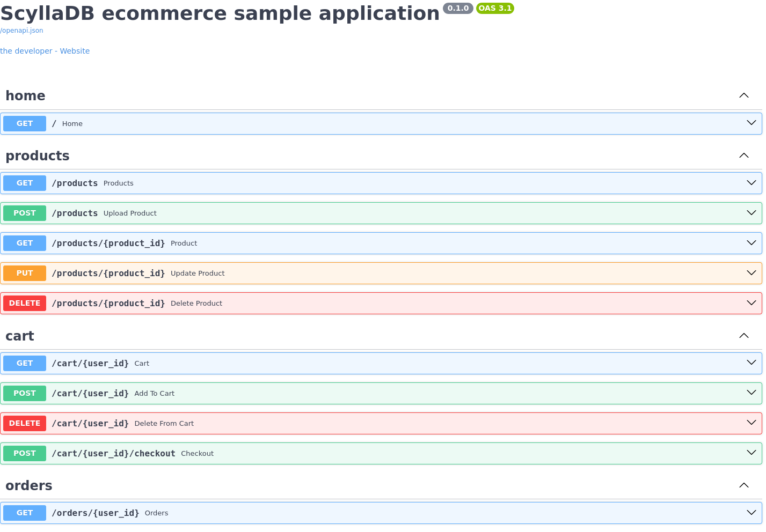Click GET badge of Home endpoint
Image resolution: width=766 pixels, height=532 pixels.
click(x=25, y=123)
